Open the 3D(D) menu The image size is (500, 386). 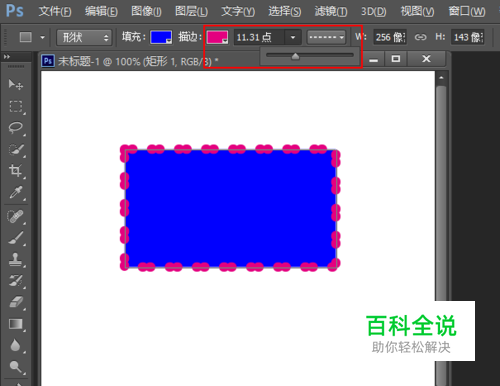point(374,11)
